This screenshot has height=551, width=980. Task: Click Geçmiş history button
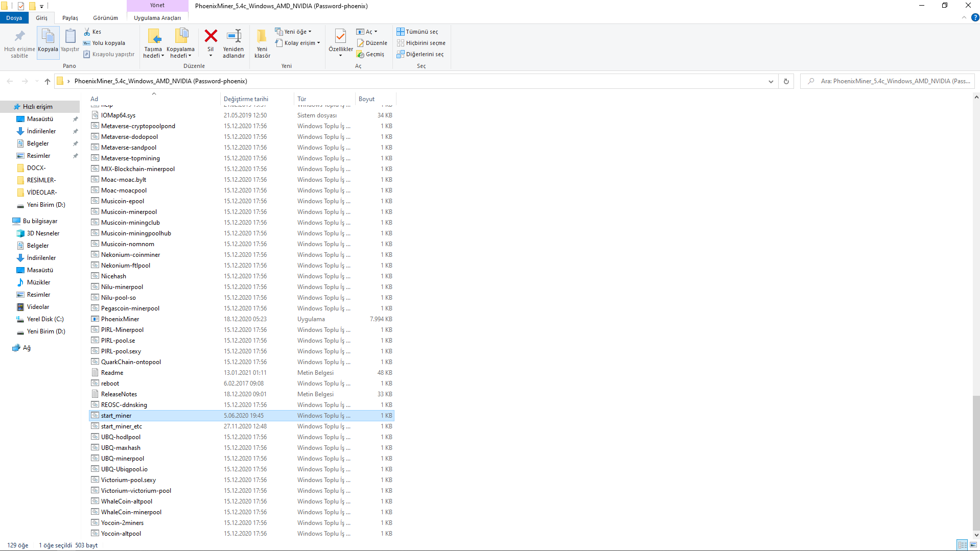tap(370, 54)
